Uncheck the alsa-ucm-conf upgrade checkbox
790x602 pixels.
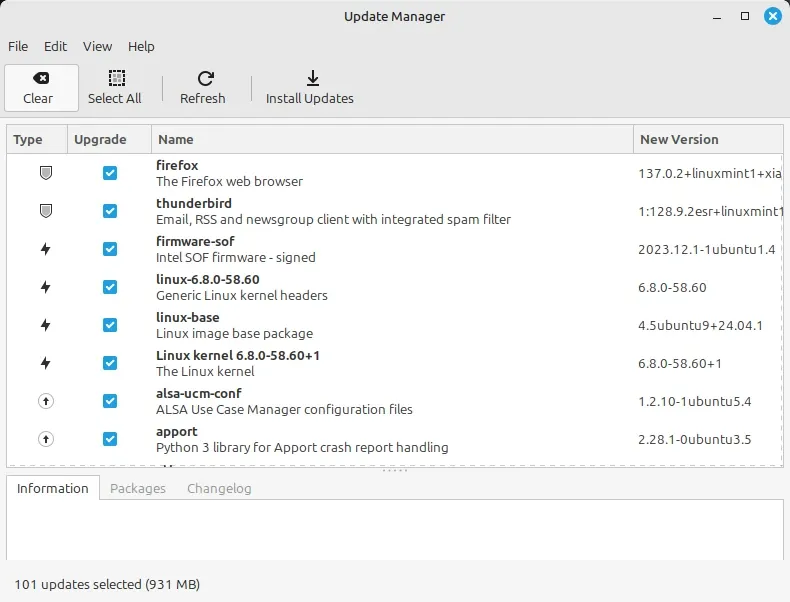[110, 401]
